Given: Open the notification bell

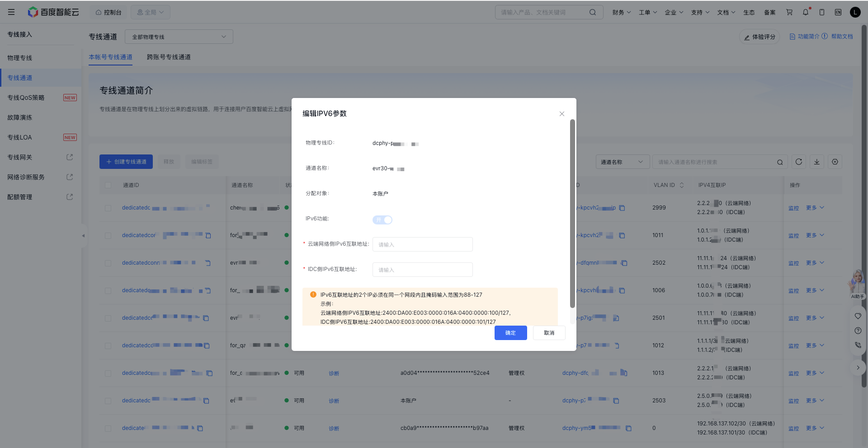Looking at the screenshot, I should (x=806, y=12).
